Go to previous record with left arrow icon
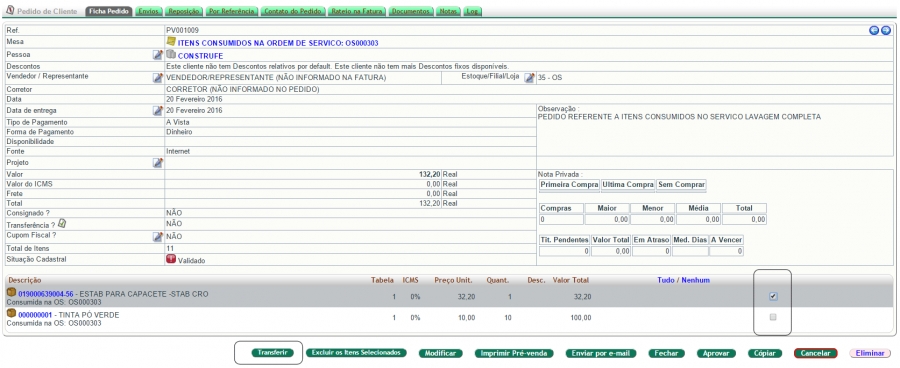This screenshot has height=368, width=900. tap(874, 30)
